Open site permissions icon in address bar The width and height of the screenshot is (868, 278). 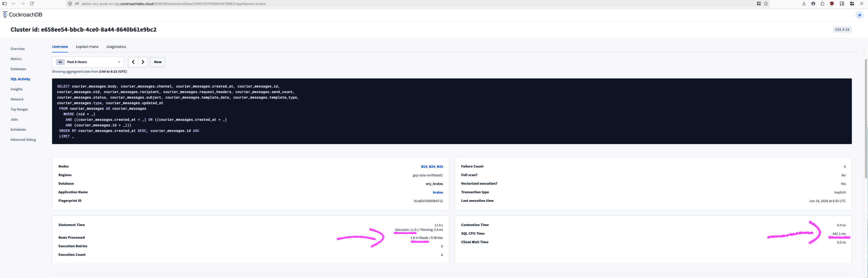pos(77,4)
